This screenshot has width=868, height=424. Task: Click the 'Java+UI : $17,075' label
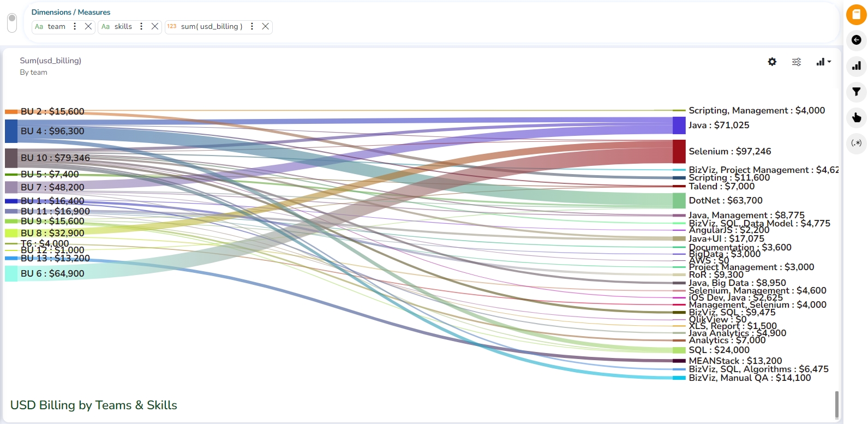727,238
